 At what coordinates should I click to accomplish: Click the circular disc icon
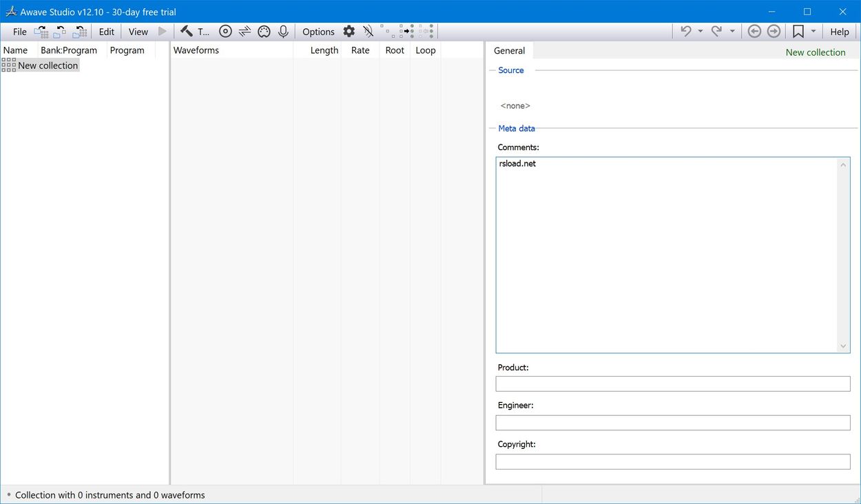[225, 32]
